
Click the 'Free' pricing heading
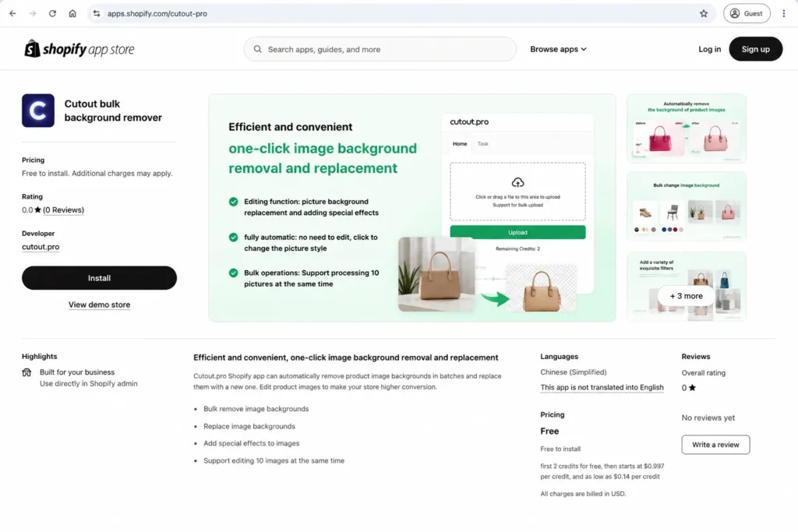(549, 432)
